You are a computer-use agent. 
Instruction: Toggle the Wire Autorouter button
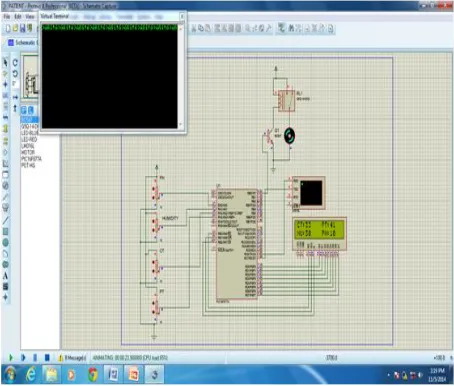(x=282, y=29)
